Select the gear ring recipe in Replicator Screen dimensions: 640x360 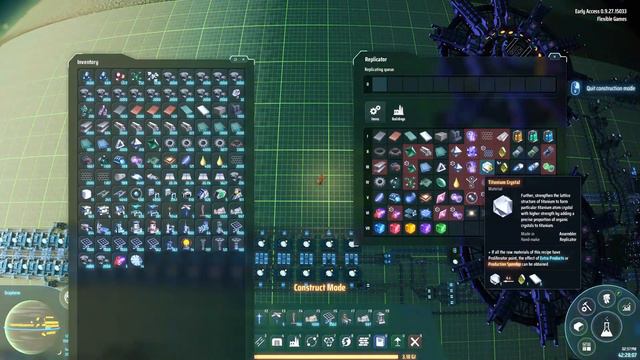coord(380,182)
